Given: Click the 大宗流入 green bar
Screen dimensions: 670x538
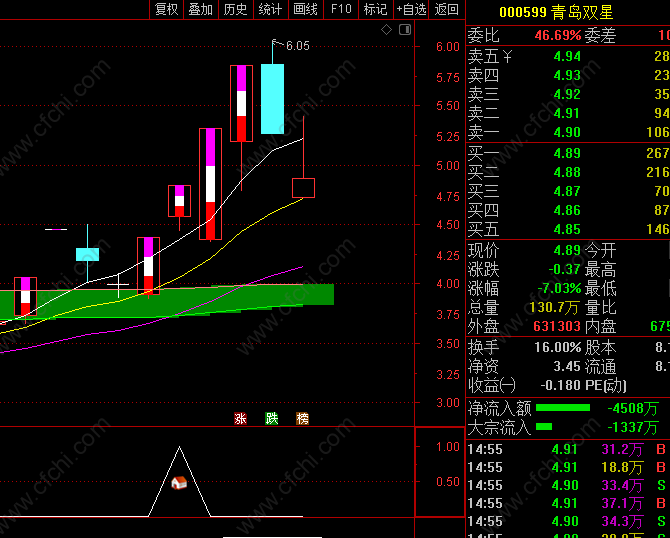Looking at the screenshot, I should 544,426.
